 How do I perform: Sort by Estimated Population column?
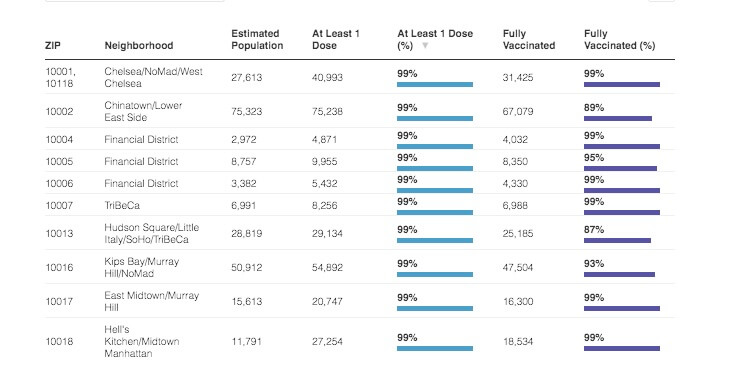tap(257, 40)
